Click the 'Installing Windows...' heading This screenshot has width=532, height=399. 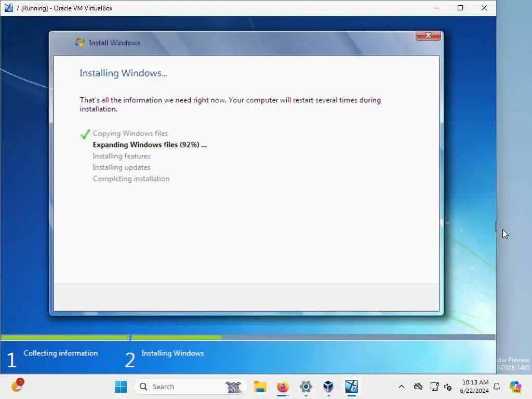[x=123, y=73]
